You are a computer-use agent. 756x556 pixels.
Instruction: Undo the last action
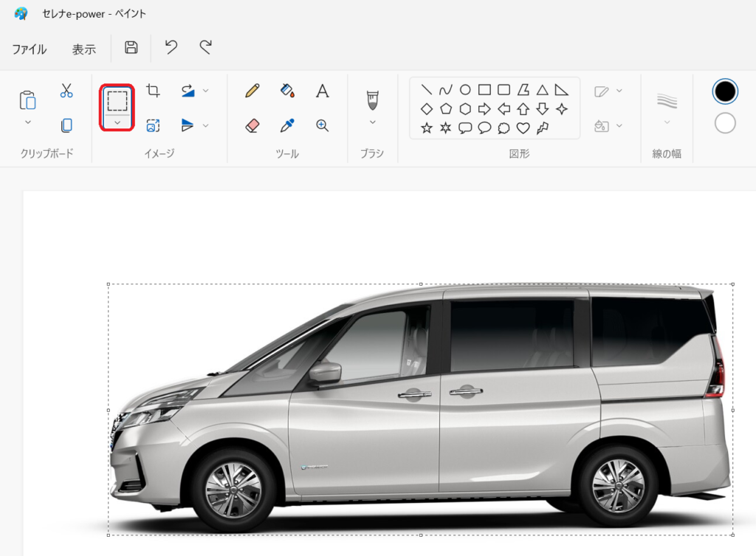click(x=171, y=48)
